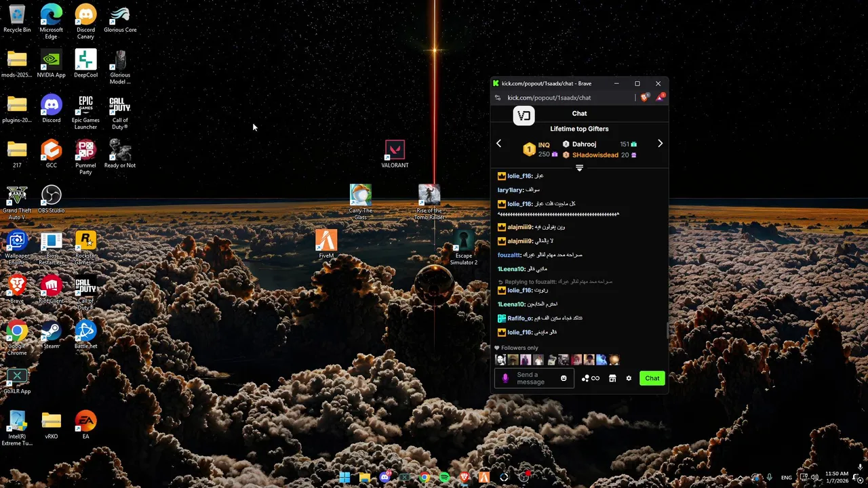
Task: Open Spotify from the taskbar
Action: 444,477
